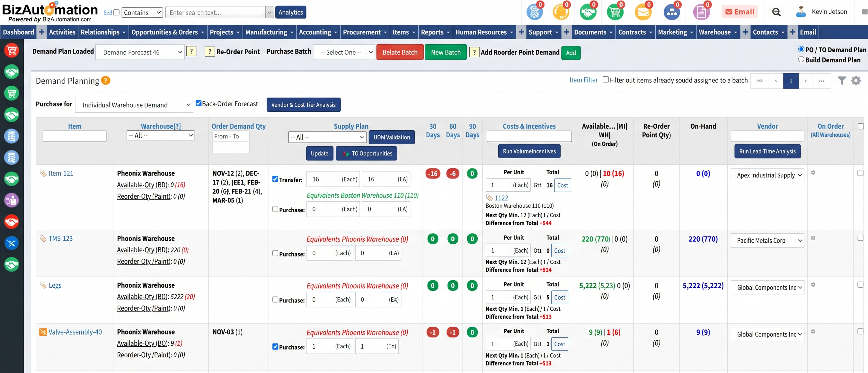Open the green handshake icon in top bar
Image resolution: width=868 pixels, height=373 pixels.
pyautogui.click(x=588, y=13)
